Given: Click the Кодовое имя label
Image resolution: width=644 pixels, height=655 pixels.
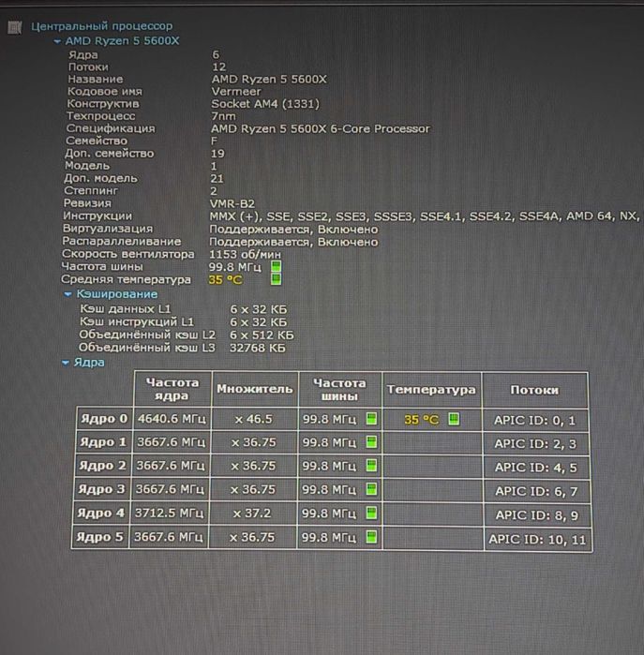Looking at the screenshot, I should coord(105,92).
